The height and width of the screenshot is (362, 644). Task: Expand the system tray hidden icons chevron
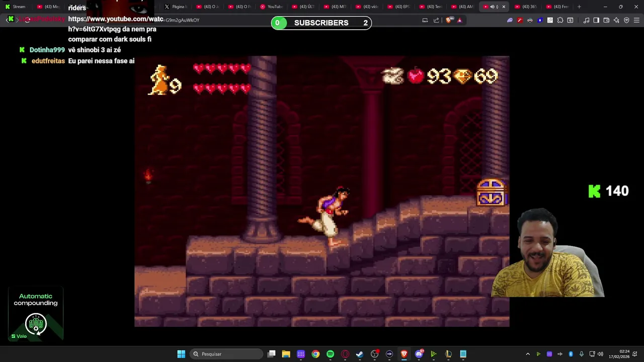[528, 354]
